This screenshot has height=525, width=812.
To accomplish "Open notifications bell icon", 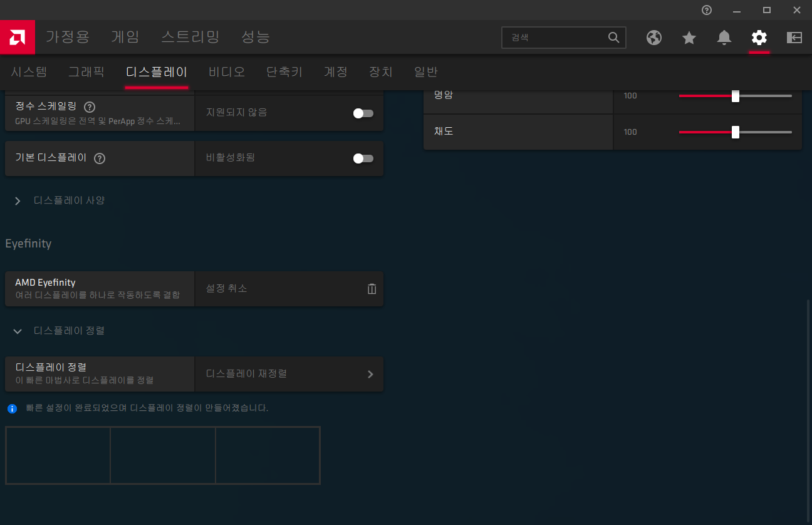I will [x=724, y=38].
